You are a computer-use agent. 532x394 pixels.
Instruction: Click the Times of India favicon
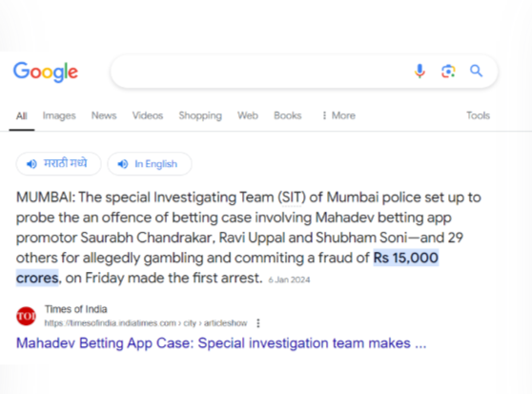[x=26, y=316]
